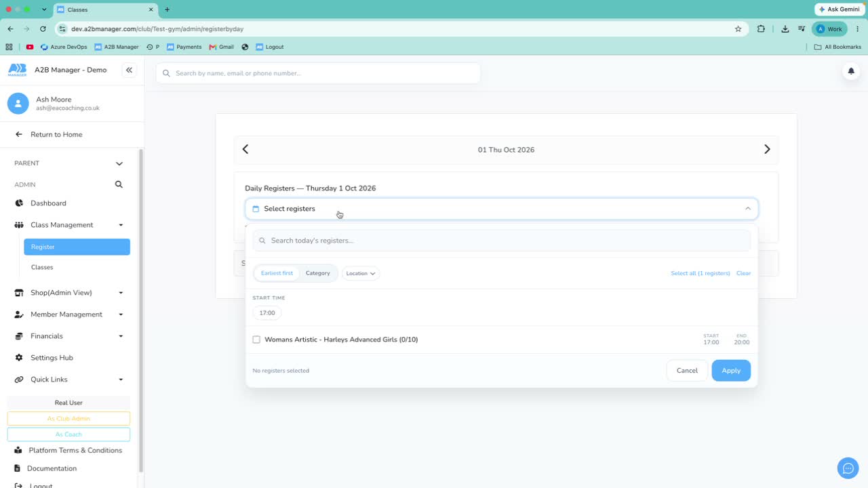The image size is (868, 488).
Task: Click the Settings Hub gear icon
Action: [x=19, y=358]
